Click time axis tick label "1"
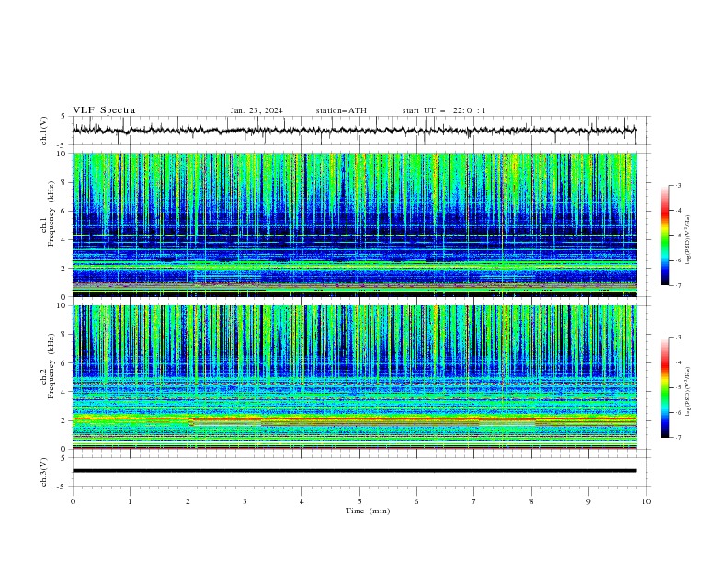This screenshot has height=563, width=728. pos(130,501)
